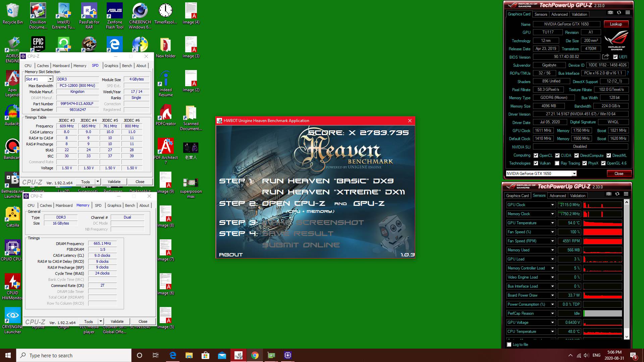
Task: Open the PassFab for RAR desktop icon
Action: coord(89,16)
